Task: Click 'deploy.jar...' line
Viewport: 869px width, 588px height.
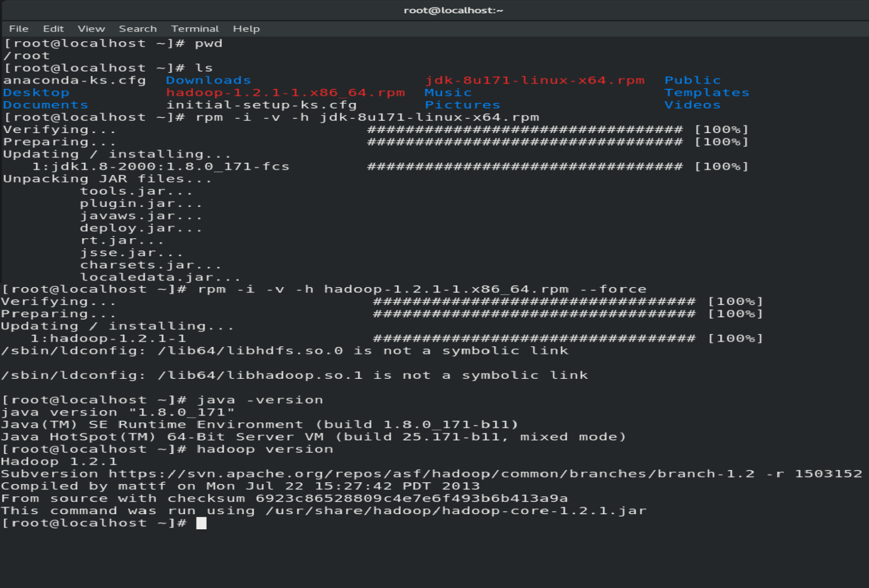Action: pos(141,228)
